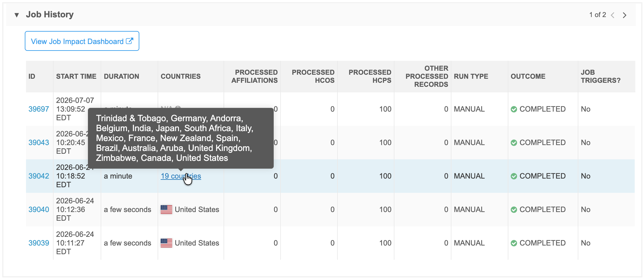Image resolution: width=644 pixels, height=279 pixels.
Task: Click United States flag in row 39040
Action: (166, 210)
